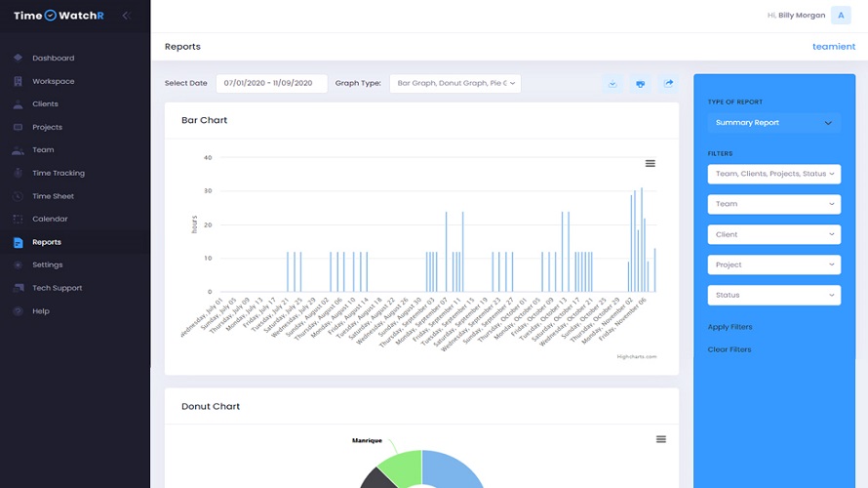Expand the Graph Type dropdown
This screenshot has width=868, height=488.
(454, 84)
